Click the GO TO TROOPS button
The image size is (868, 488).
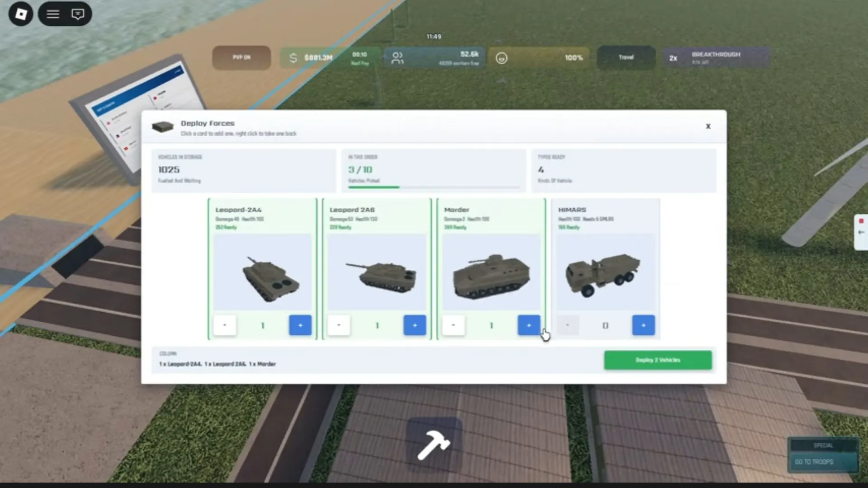tap(823, 462)
